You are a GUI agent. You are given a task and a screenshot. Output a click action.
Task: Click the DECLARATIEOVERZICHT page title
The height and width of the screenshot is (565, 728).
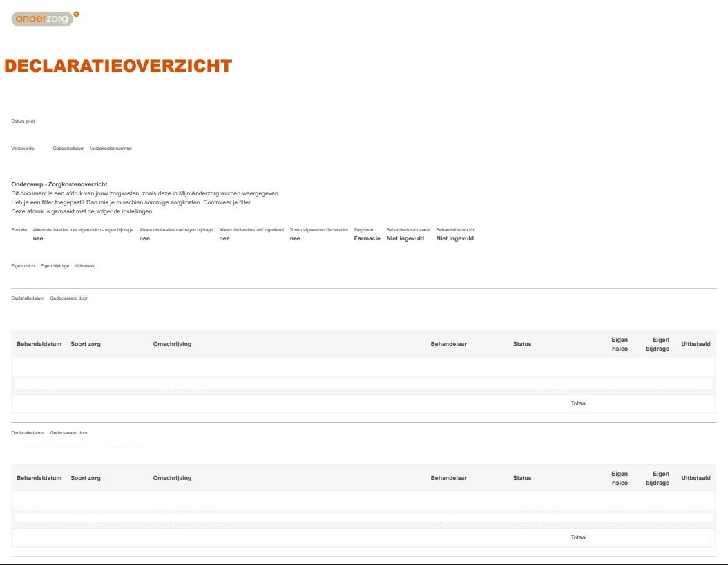point(118,66)
